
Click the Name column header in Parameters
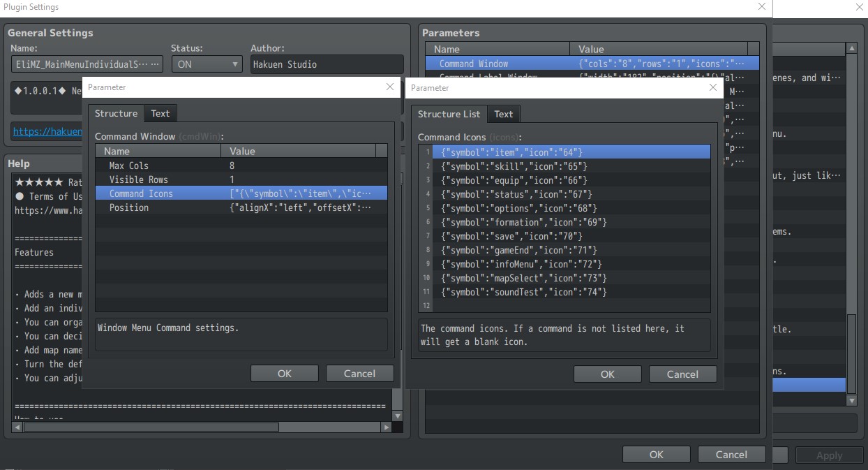pos(498,50)
